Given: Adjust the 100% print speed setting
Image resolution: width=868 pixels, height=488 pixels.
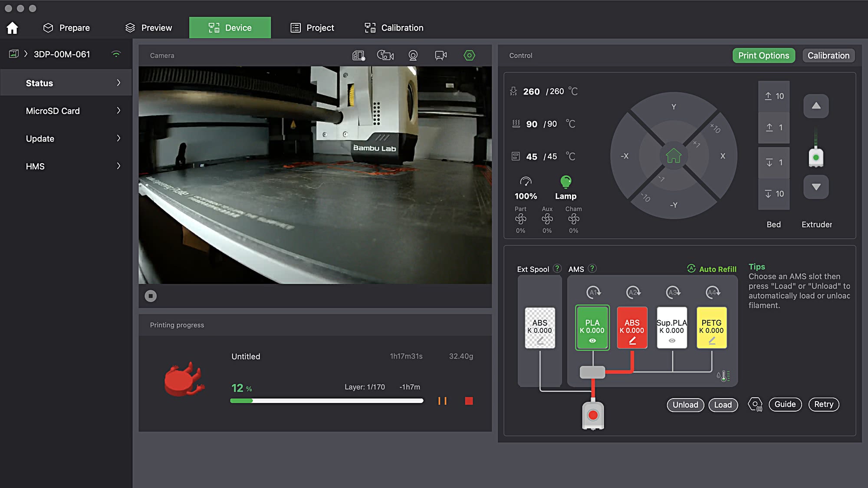Looking at the screenshot, I should pyautogui.click(x=526, y=188).
